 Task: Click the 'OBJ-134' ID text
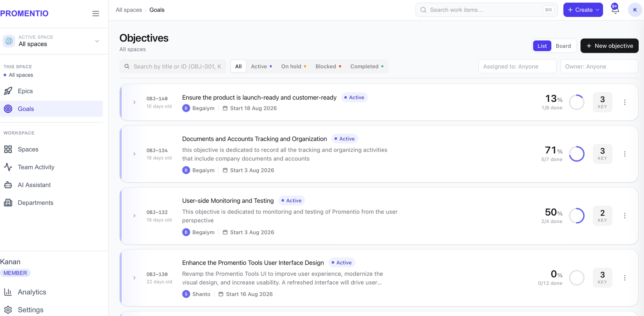tap(157, 150)
